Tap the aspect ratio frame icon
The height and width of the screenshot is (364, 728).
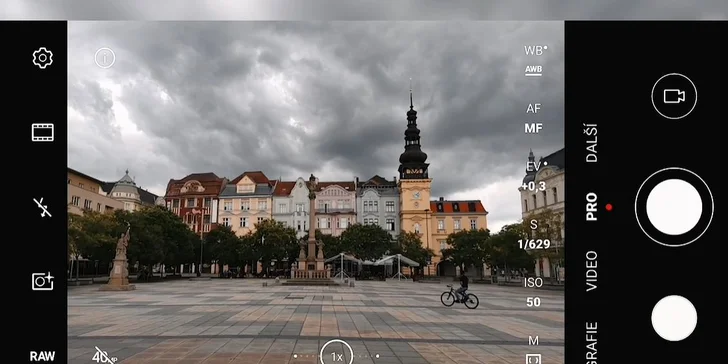point(43,132)
